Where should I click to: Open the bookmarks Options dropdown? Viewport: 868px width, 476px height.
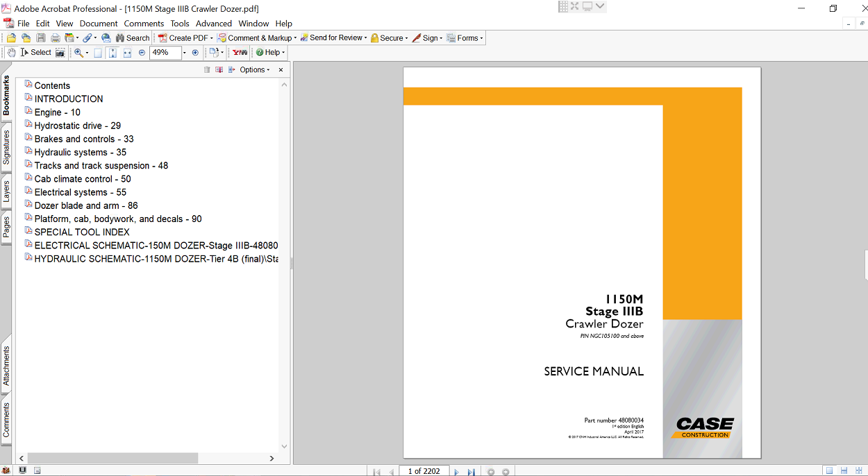coord(254,70)
